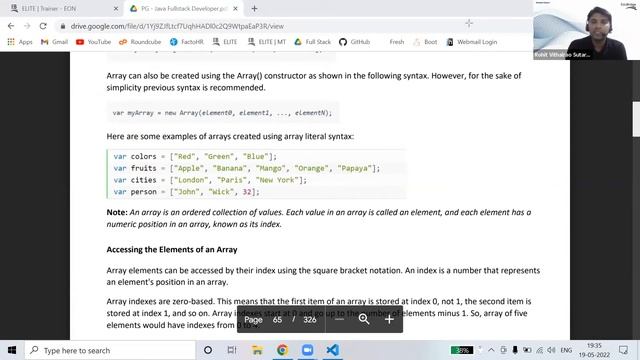Zoom out the PDF with minus button
640x360 pixels.
339,320
